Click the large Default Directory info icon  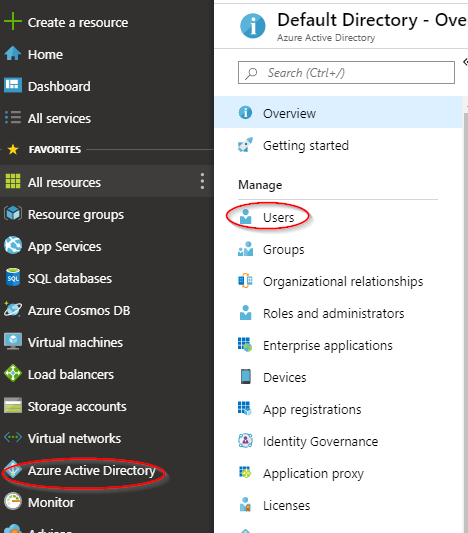[253, 26]
